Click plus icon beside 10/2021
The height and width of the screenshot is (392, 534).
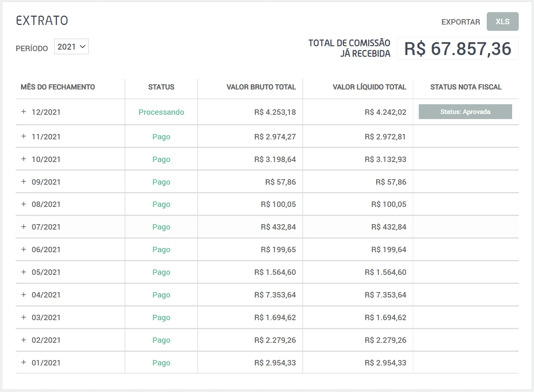[23, 159]
